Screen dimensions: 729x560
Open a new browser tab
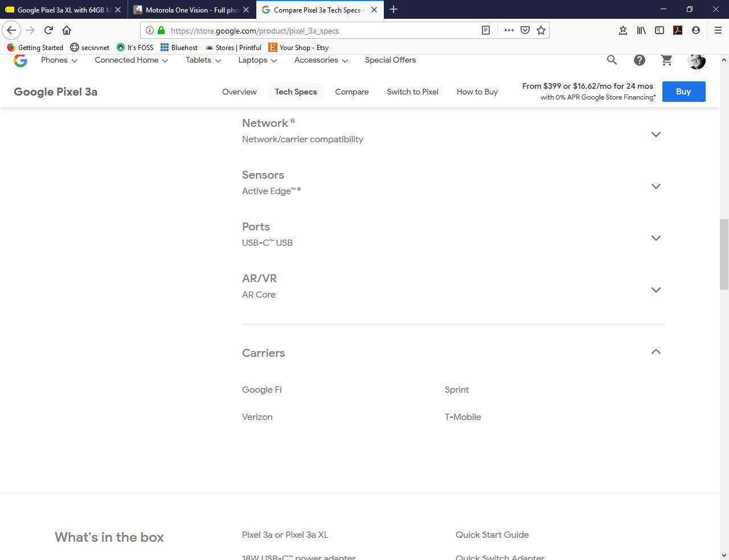394,10
